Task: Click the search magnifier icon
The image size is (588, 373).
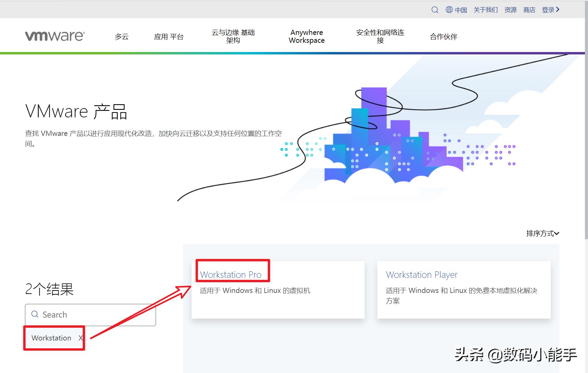Action: 435,10
